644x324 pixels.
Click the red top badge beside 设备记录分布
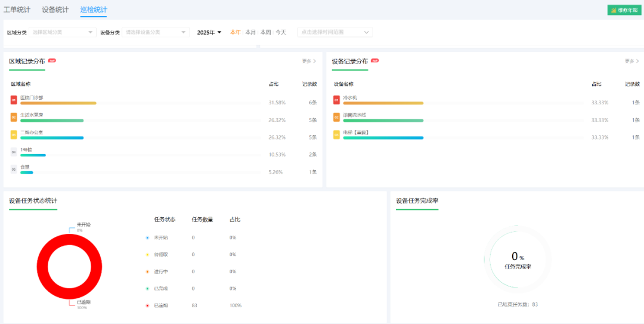click(x=374, y=60)
